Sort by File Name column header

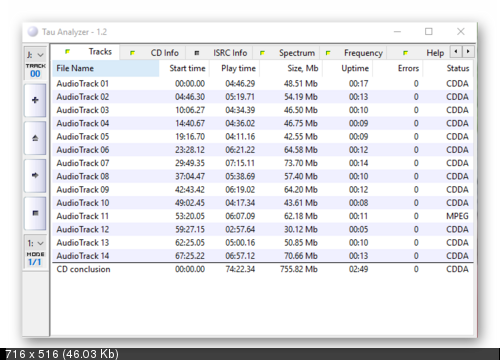tap(106, 68)
